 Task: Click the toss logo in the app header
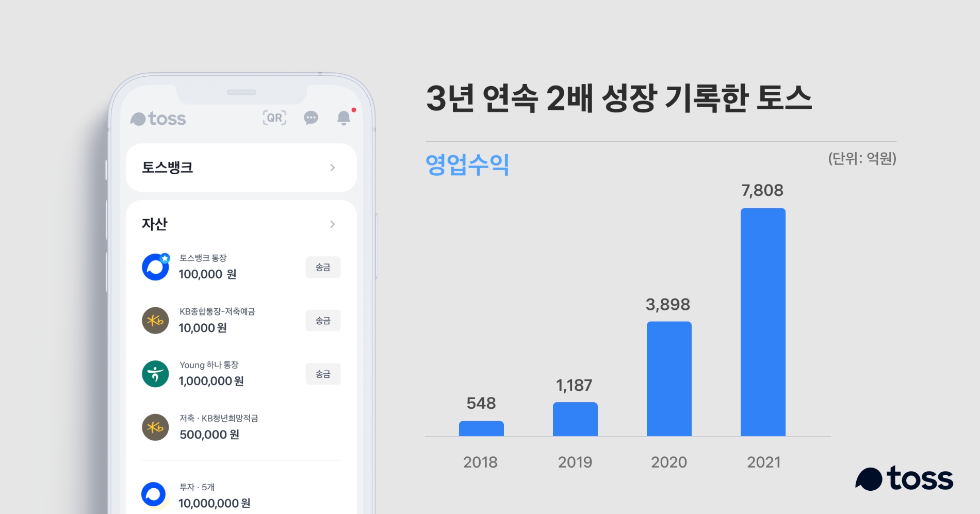point(158,119)
